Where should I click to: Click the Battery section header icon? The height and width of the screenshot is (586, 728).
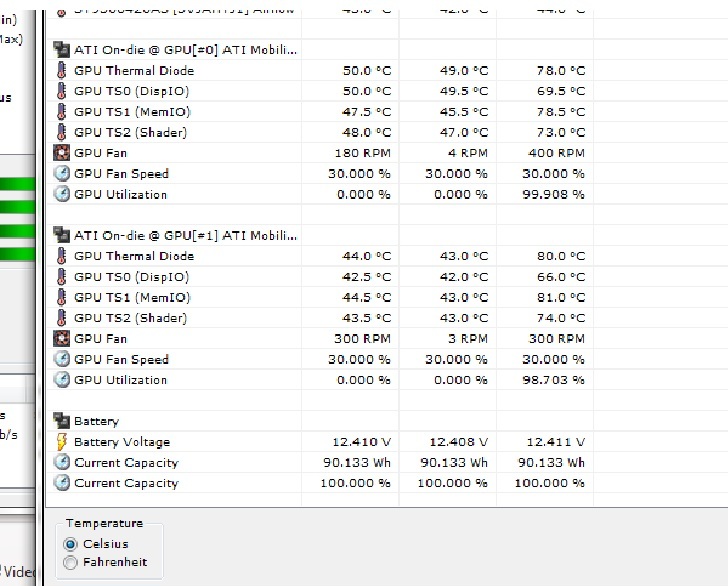point(61,421)
